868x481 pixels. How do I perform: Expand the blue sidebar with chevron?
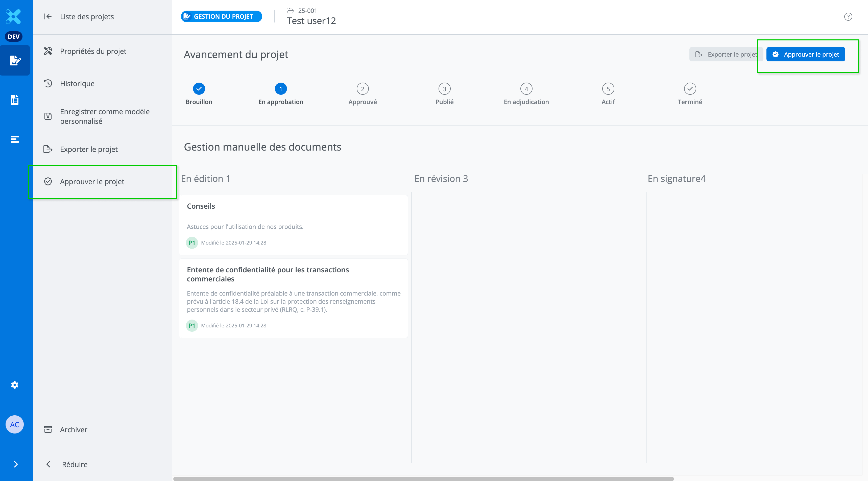coord(15,464)
